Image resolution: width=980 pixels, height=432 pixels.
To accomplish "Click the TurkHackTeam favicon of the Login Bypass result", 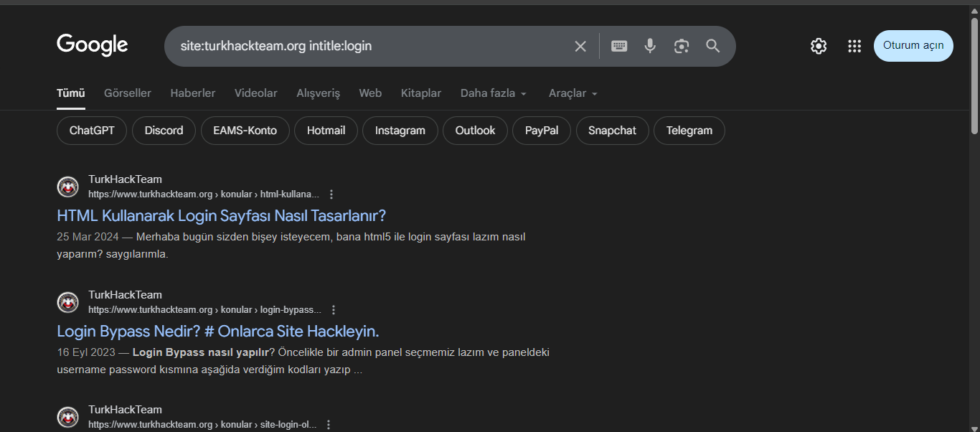I will coord(67,302).
